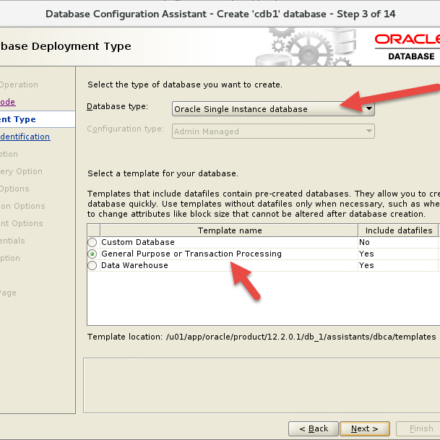Select the Custom Database radio button

[x=92, y=242]
